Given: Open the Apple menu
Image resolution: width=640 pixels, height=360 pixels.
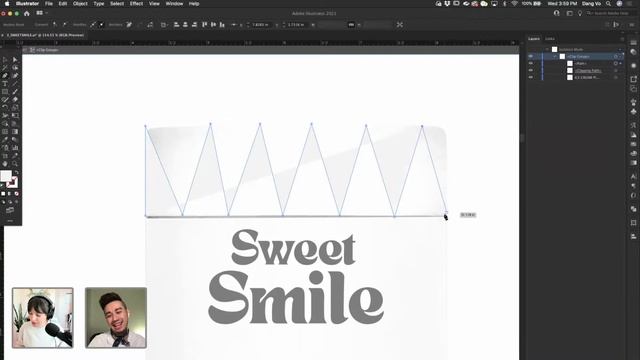Looking at the screenshot, I should (7, 4).
